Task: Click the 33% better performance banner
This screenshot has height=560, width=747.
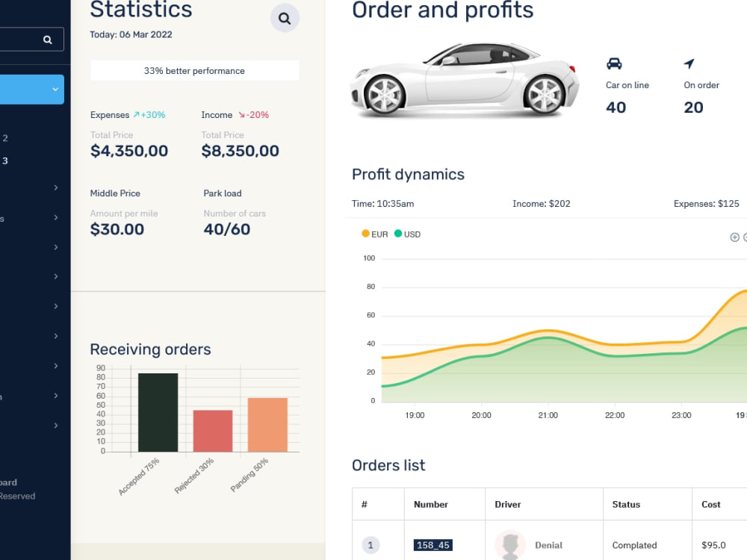Action: (194, 70)
